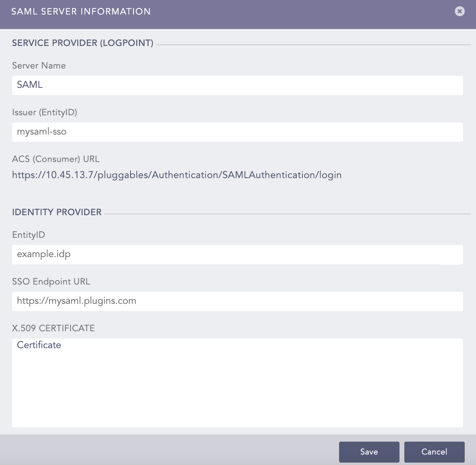Save the SAML server configuration
This screenshot has width=476, height=465.
click(x=369, y=452)
